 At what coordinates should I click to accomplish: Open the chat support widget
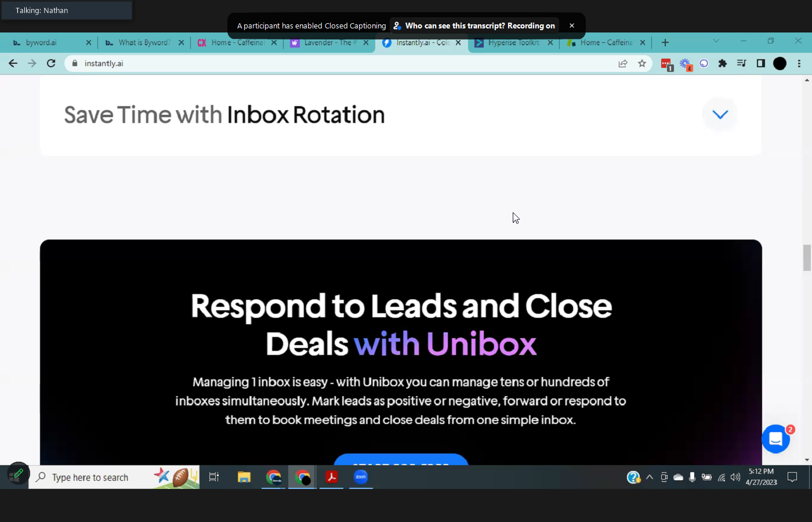click(x=775, y=440)
